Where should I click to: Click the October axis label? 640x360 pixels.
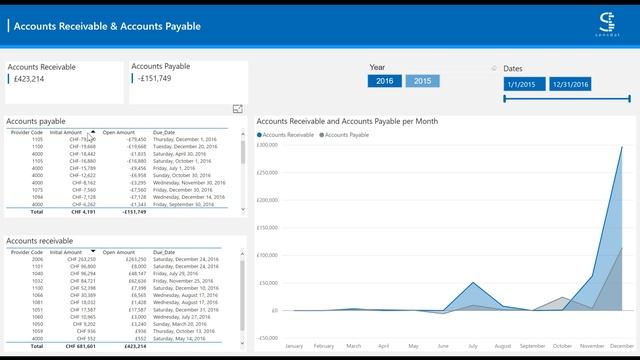tap(562, 346)
